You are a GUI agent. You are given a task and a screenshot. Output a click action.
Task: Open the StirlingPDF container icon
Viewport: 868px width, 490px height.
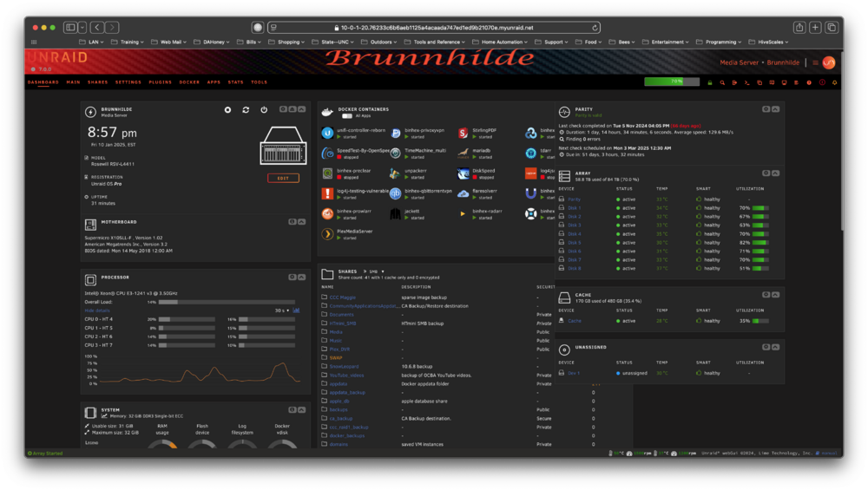463,133
